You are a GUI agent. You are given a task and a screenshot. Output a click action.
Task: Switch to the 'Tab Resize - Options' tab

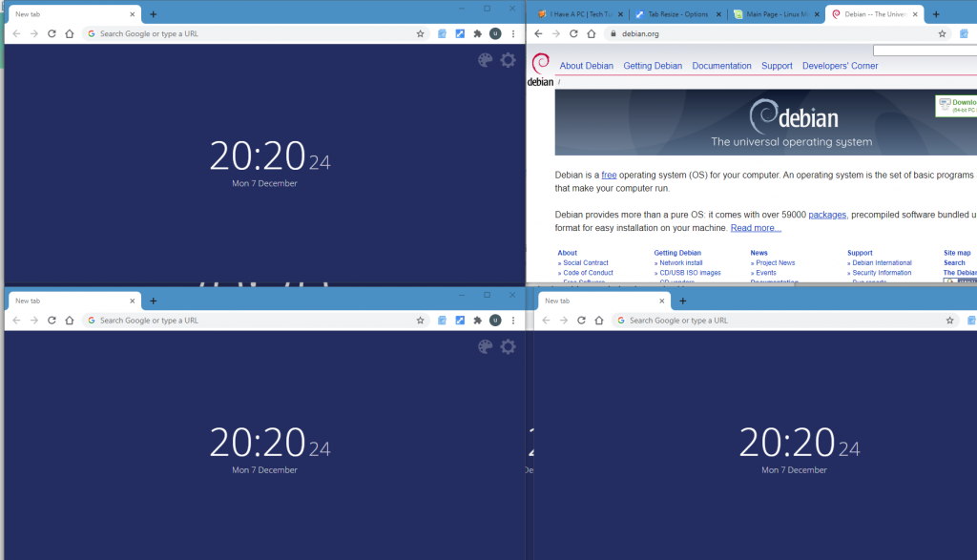[678, 14]
